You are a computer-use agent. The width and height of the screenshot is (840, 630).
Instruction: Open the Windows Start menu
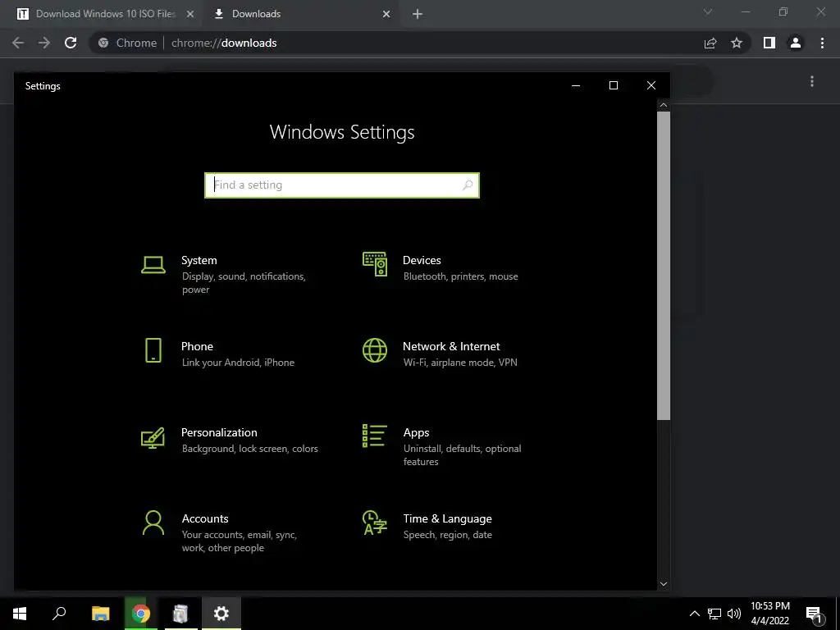coord(20,614)
